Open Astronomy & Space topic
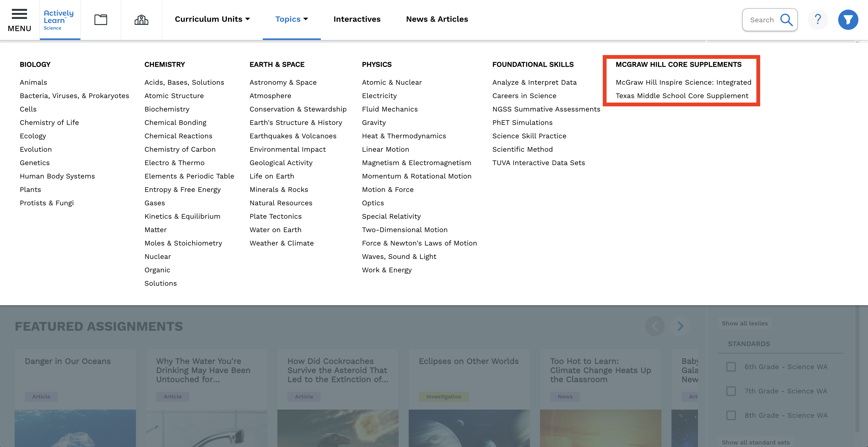868x447 pixels. coord(283,82)
